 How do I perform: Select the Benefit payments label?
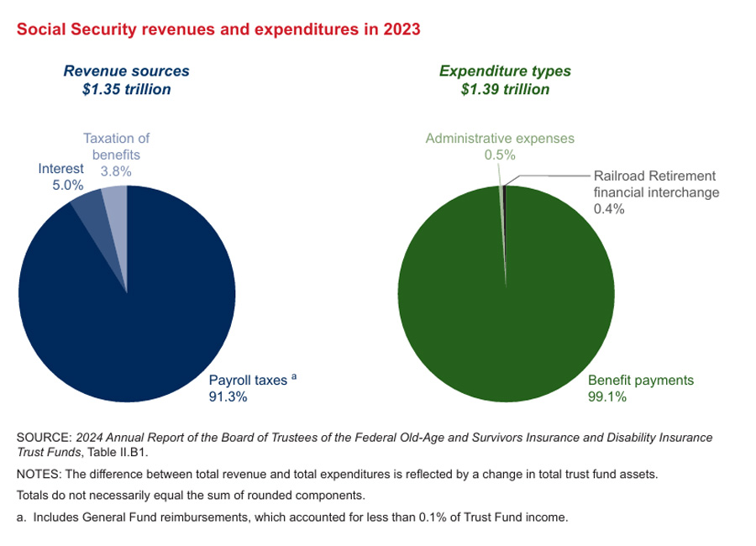[x=640, y=381]
